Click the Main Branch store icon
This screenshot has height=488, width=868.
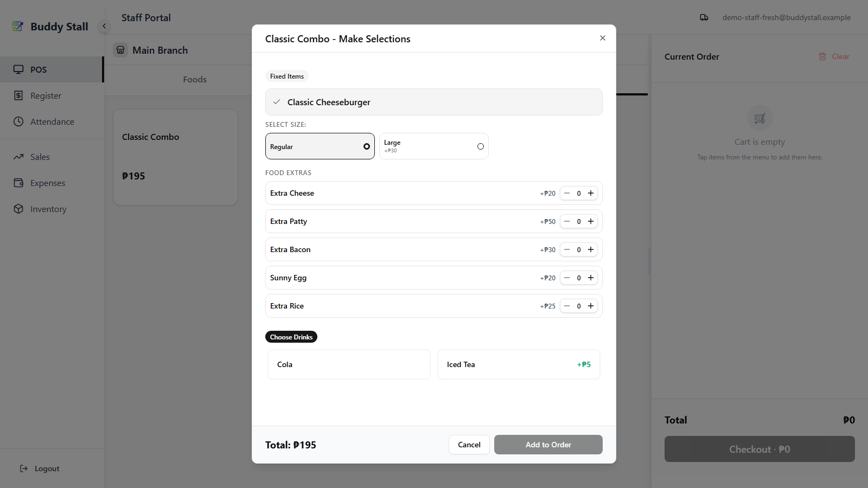[120, 50]
